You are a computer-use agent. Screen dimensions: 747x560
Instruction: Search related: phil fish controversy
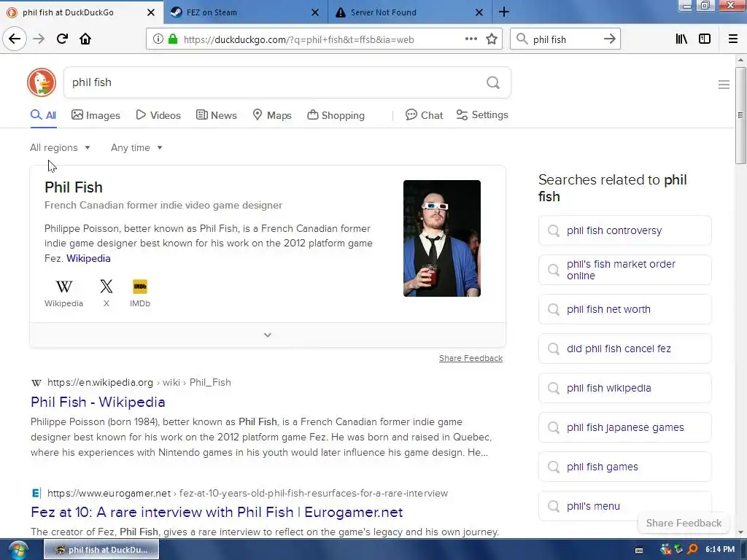point(625,230)
